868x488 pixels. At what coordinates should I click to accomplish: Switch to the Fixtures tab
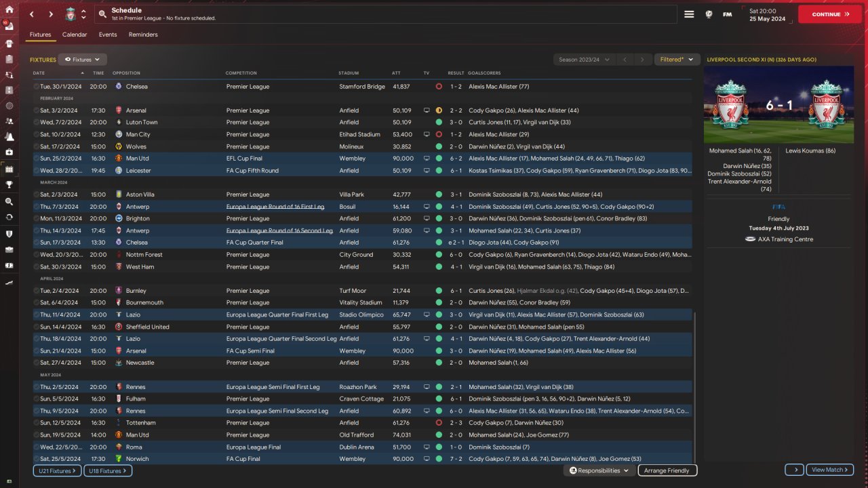coord(41,35)
